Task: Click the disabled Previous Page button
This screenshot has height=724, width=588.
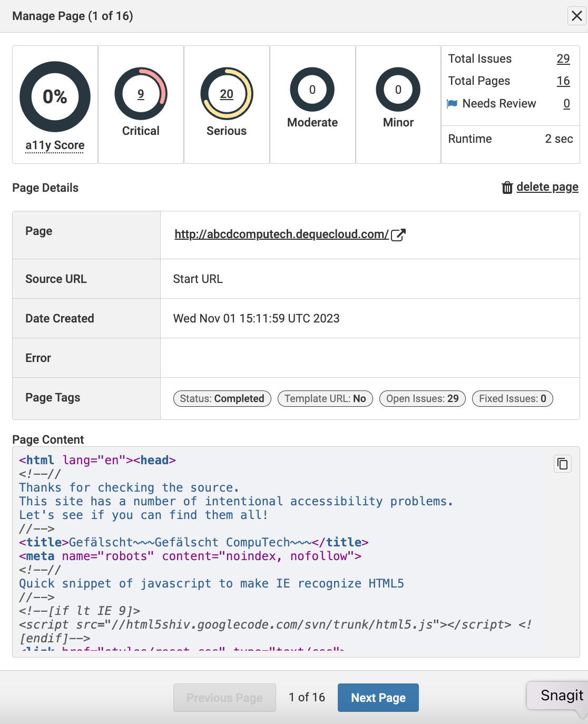Action: 224,698
